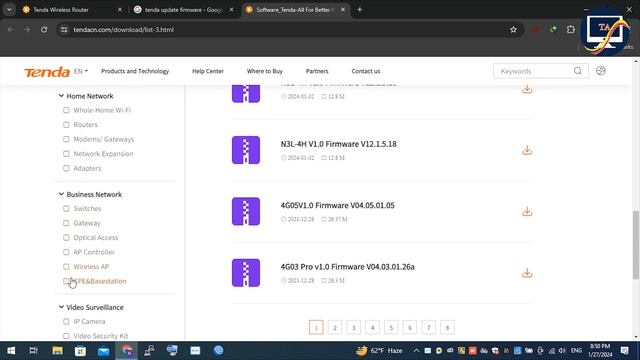Check the Wireless AP checkbox
Image resolution: width=640 pixels, height=360 pixels.
click(66, 267)
